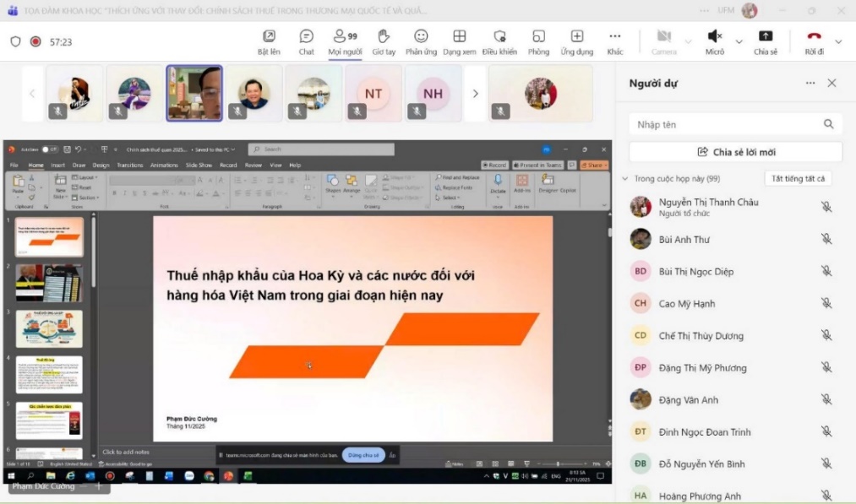Open the Chat panel
This screenshot has height=504, width=856.
point(306,37)
